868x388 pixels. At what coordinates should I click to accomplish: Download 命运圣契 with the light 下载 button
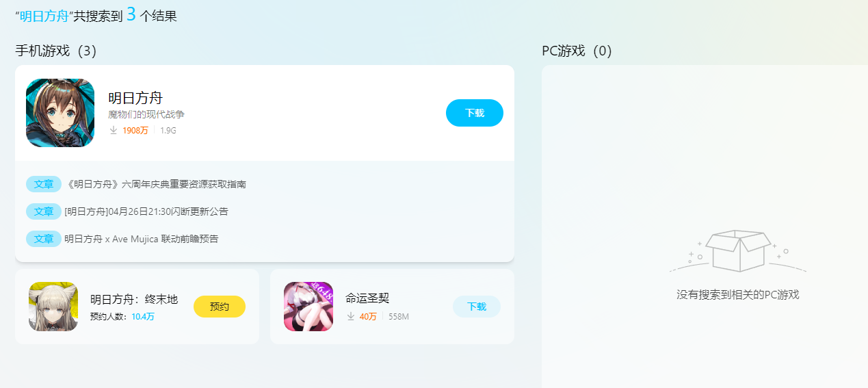pyautogui.click(x=477, y=307)
